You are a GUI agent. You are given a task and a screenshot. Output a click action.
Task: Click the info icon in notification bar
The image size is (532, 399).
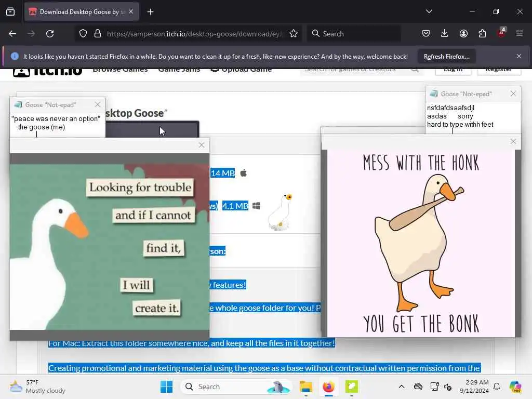15,56
